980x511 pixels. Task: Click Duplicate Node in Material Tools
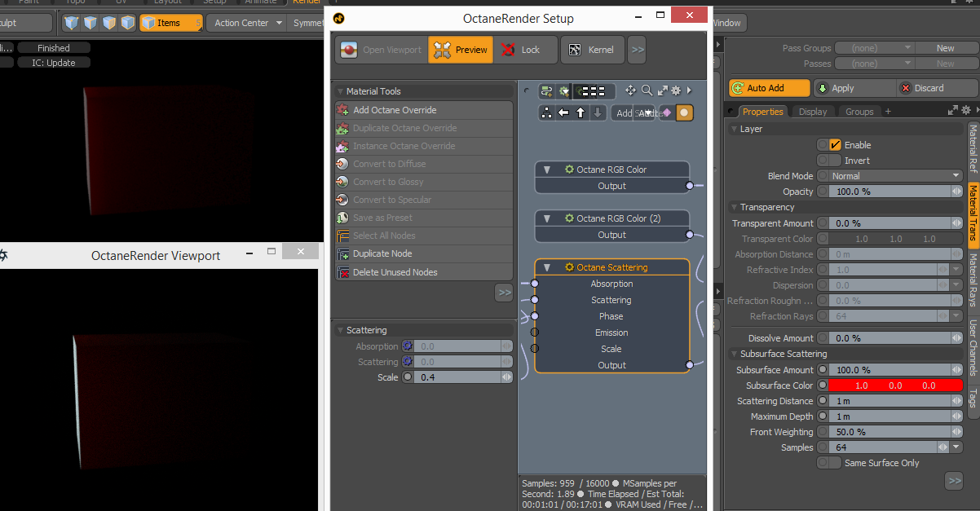point(424,253)
